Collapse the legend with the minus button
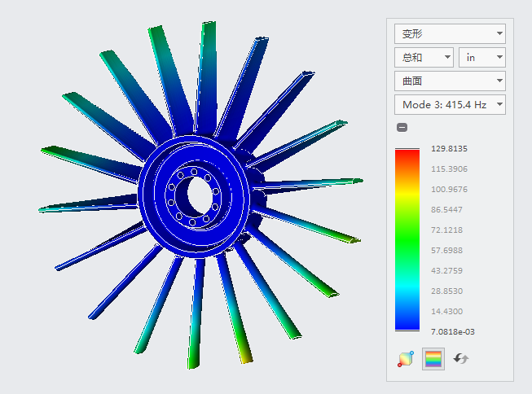532x394 pixels. tap(402, 127)
